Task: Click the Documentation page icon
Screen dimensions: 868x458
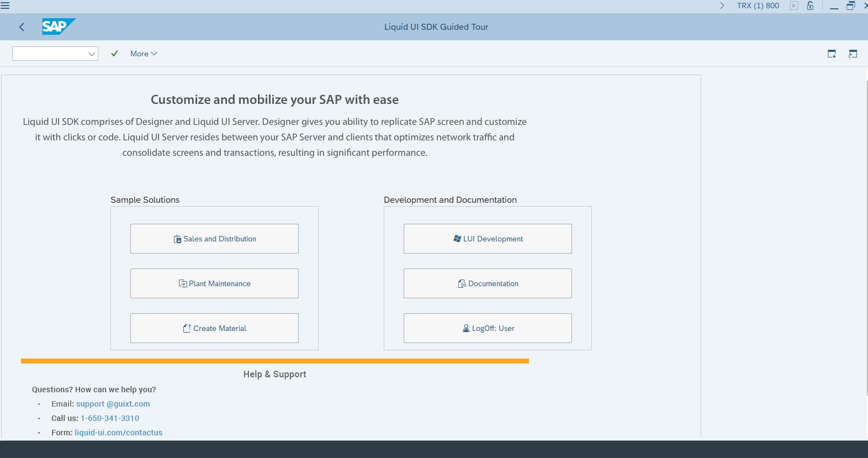Action: [x=462, y=283]
